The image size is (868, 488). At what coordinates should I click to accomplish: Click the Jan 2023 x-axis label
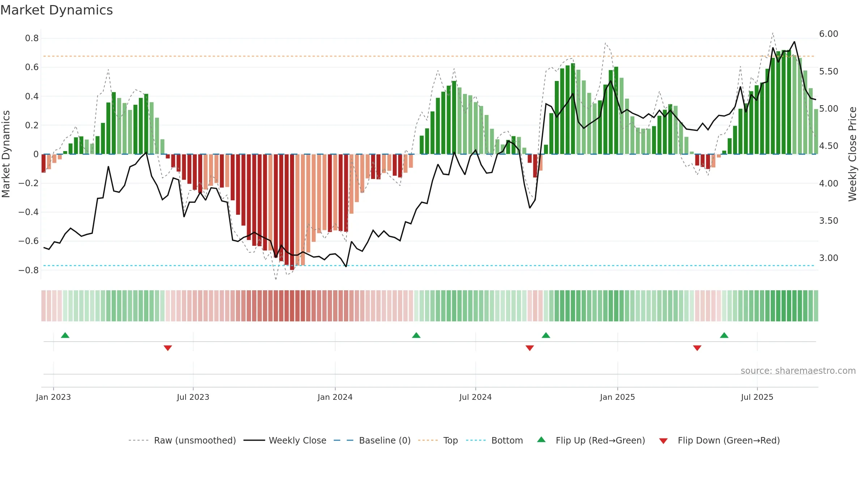54,397
